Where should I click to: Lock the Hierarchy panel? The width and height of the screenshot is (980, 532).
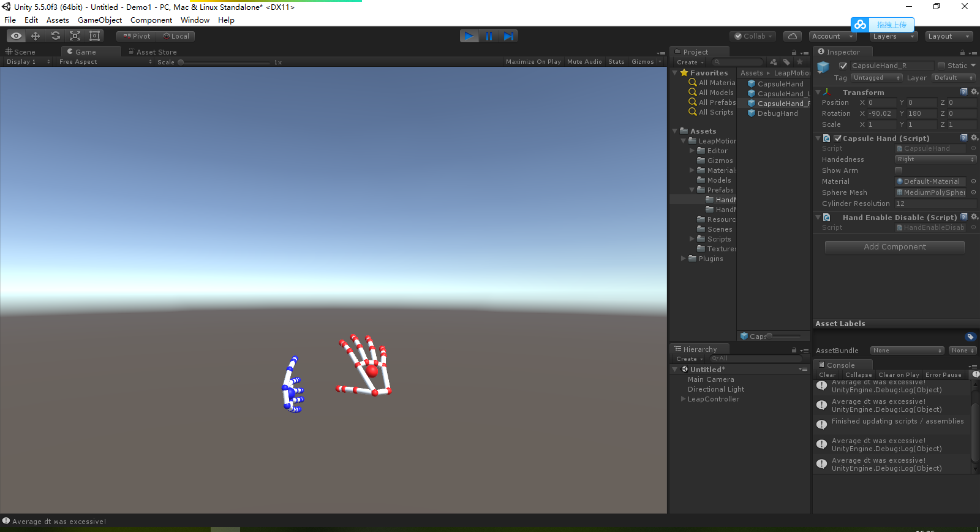click(x=794, y=350)
